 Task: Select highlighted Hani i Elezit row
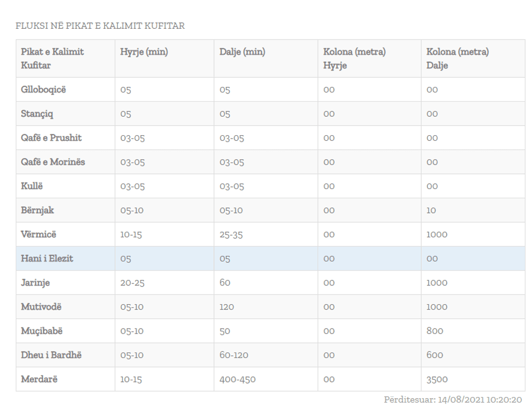[x=47, y=259]
